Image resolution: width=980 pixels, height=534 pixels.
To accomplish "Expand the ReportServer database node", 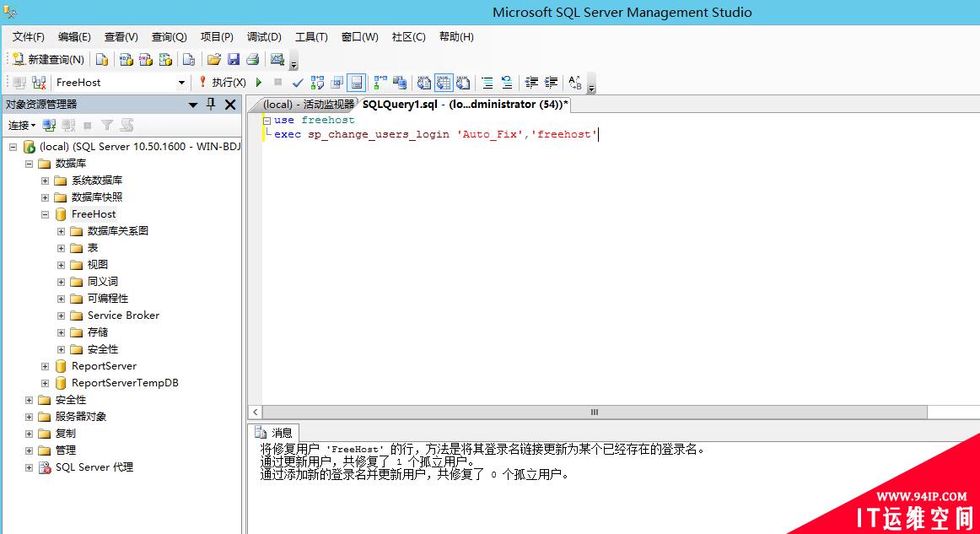I will tap(45, 366).
